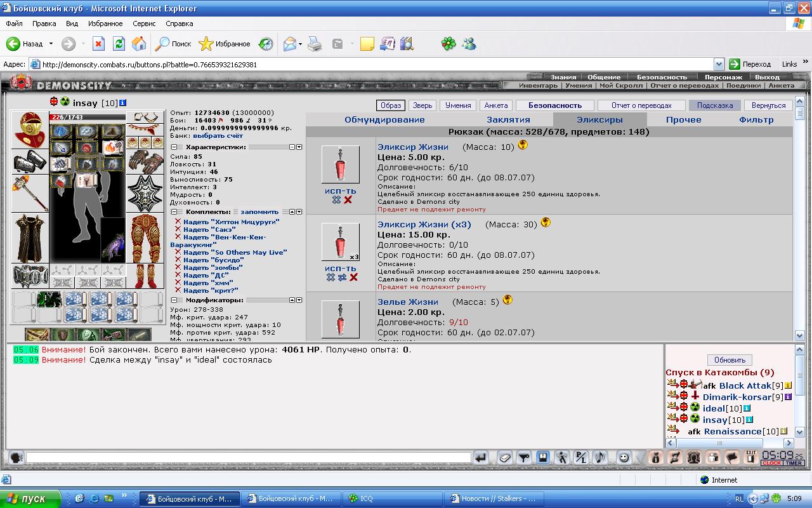Screen dimensions: 812x508
Task: Click the выбрать счёт bank link
Action: point(218,135)
